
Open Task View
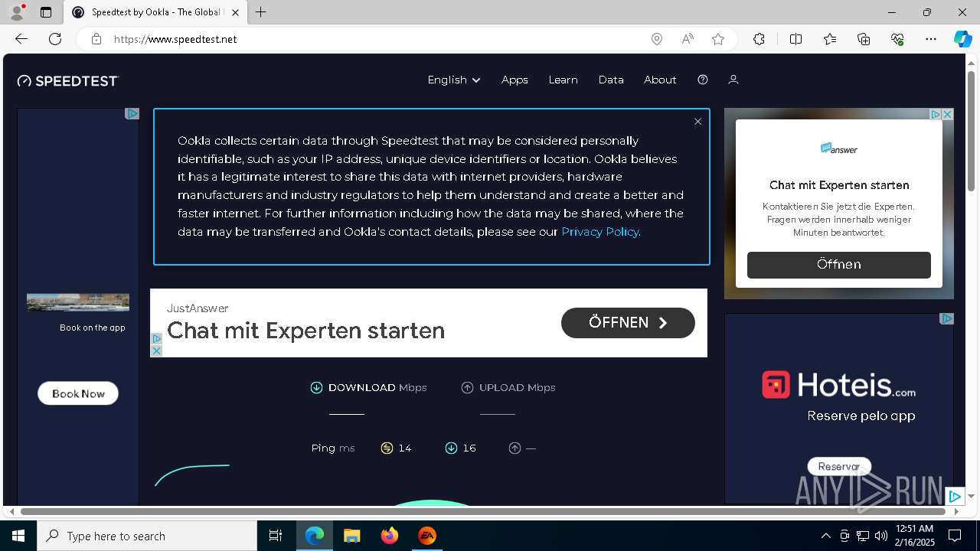tap(276, 536)
